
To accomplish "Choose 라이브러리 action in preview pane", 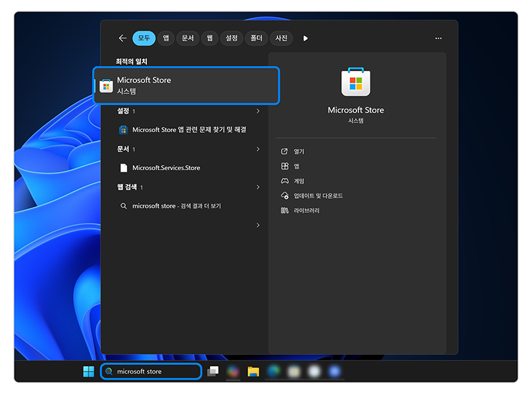I will pyautogui.click(x=307, y=210).
